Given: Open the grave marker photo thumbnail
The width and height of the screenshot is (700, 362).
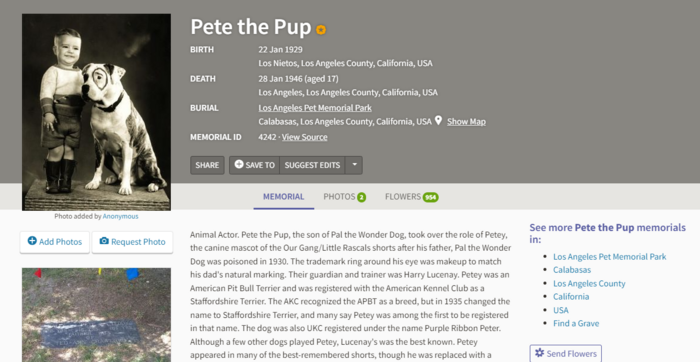Looking at the screenshot, I should 96,315.
